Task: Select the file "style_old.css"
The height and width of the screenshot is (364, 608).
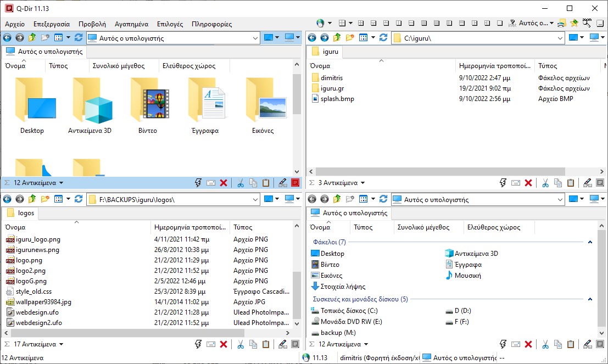Action: tap(34, 292)
